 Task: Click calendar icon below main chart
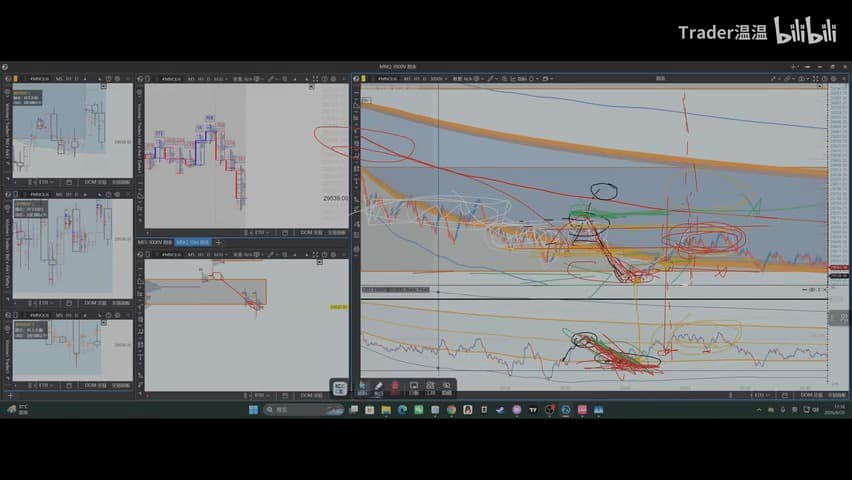click(785, 395)
